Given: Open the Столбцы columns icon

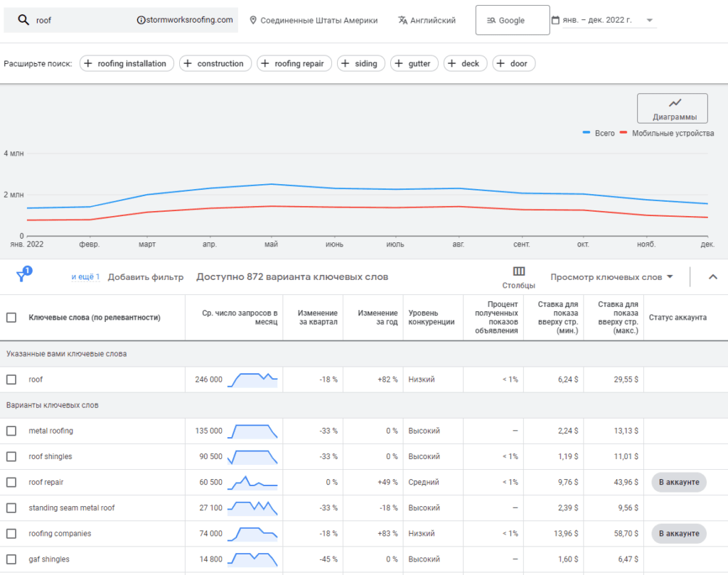Looking at the screenshot, I should pos(518,271).
